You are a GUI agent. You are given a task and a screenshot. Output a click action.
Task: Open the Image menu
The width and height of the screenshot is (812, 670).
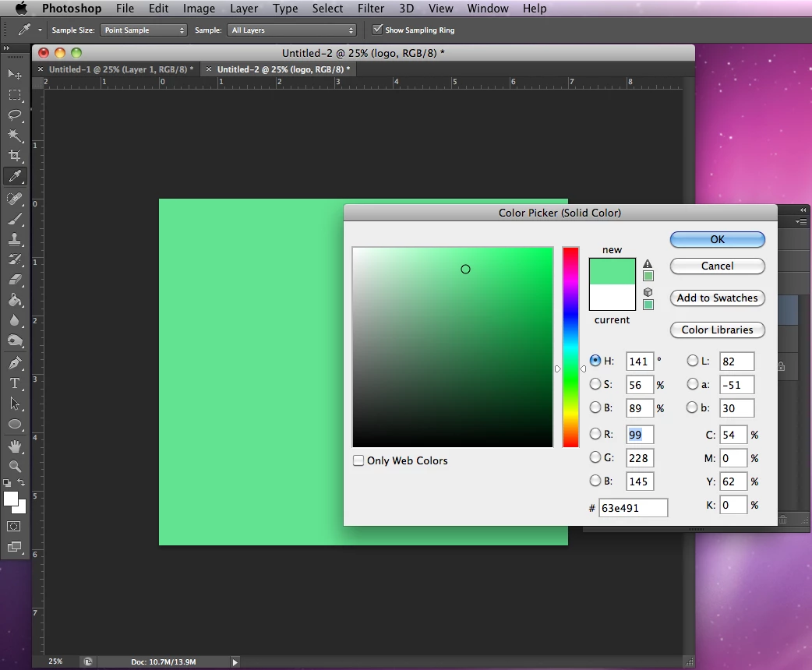(x=199, y=9)
